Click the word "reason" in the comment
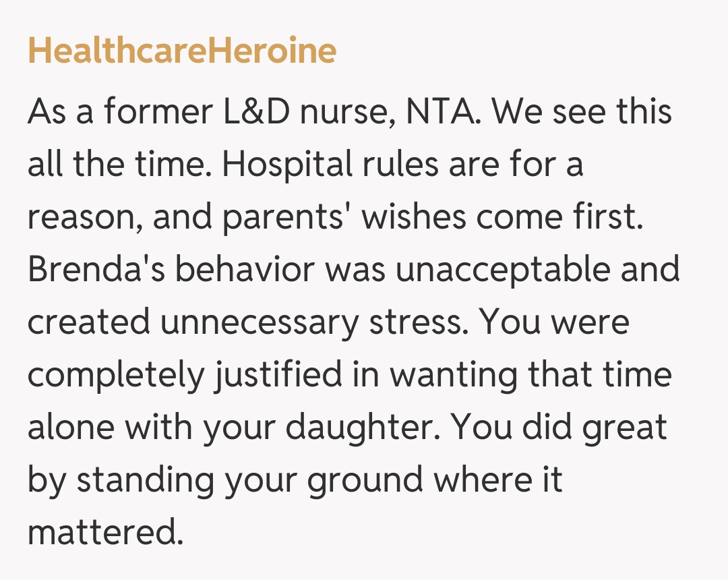 pos(84,217)
